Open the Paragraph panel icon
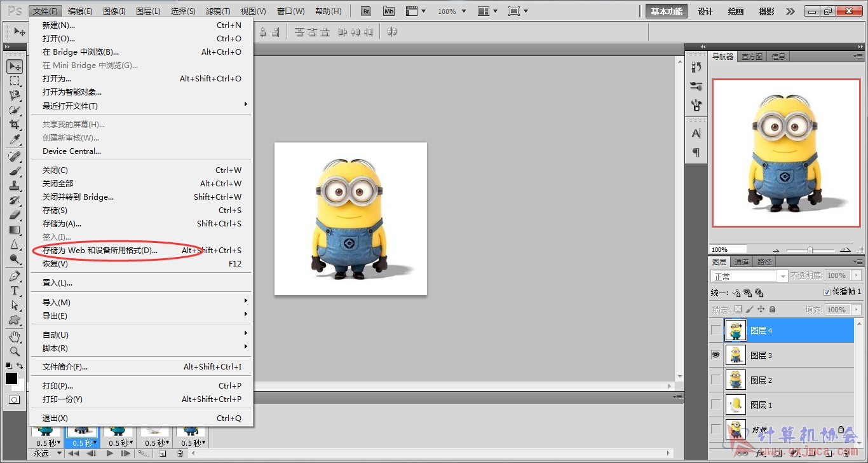This screenshot has height=463, width=868. (696, 152)
